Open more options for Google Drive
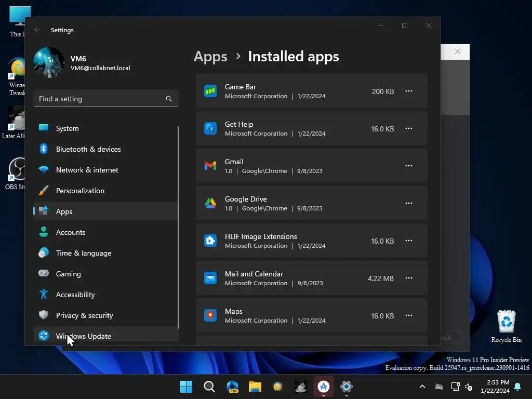 click(x=409, y=203)
